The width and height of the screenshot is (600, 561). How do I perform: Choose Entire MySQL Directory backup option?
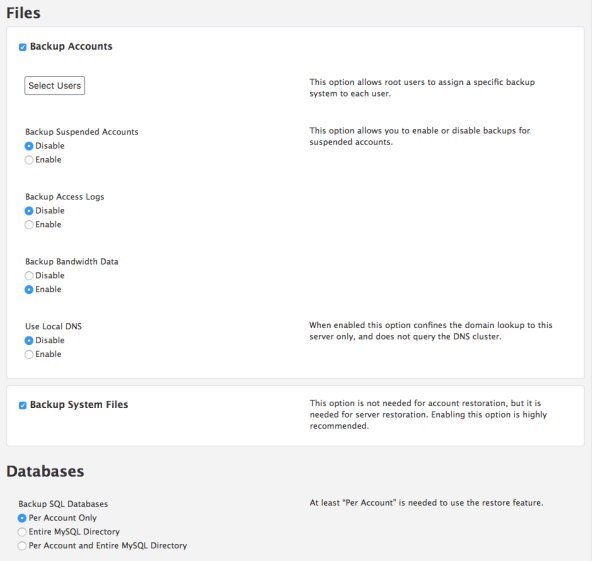(x=22, y=532)
